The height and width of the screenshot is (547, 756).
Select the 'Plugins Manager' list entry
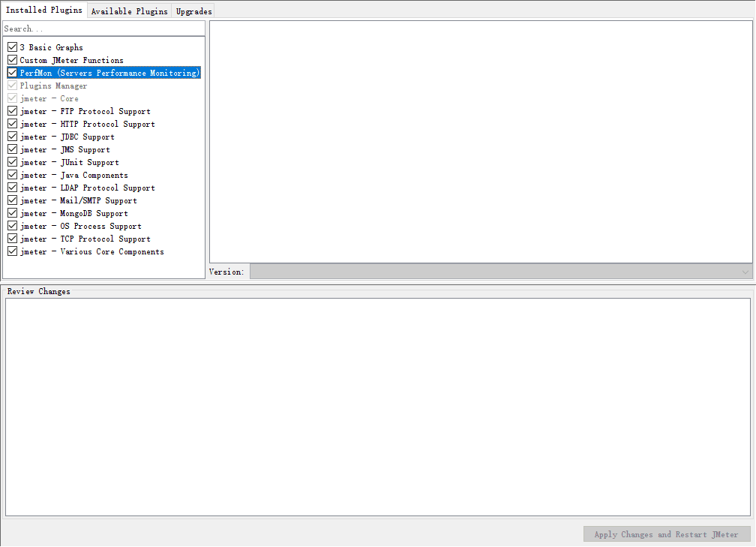pos(53,86)
